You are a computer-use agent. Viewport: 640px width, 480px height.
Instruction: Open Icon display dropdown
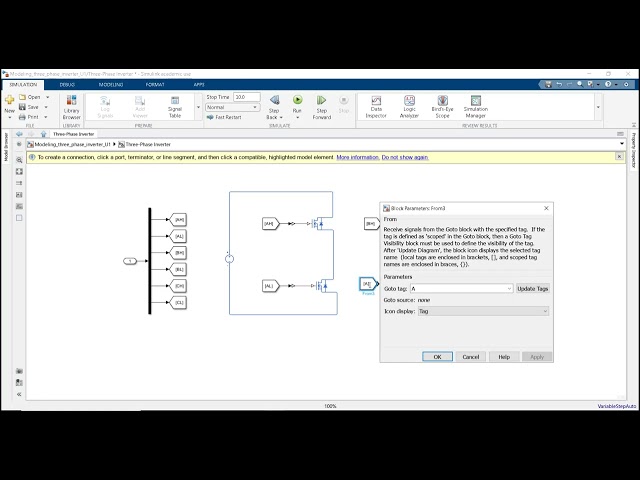[483, 311]
